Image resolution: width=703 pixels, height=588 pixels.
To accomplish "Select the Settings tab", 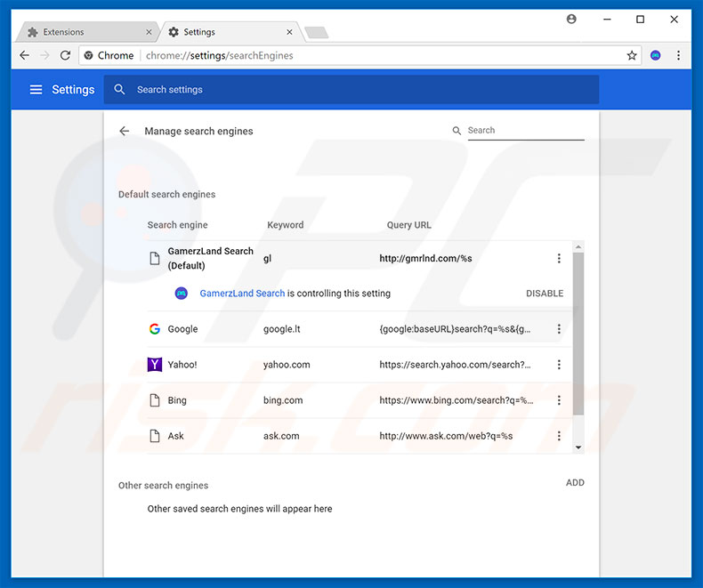I will pos(230,32).
